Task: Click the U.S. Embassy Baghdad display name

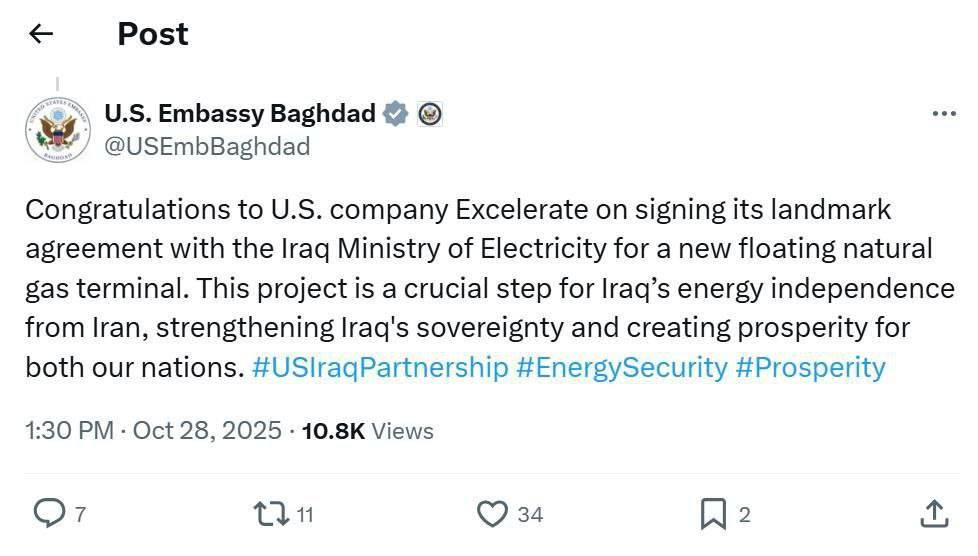Action: coord(240,114)
